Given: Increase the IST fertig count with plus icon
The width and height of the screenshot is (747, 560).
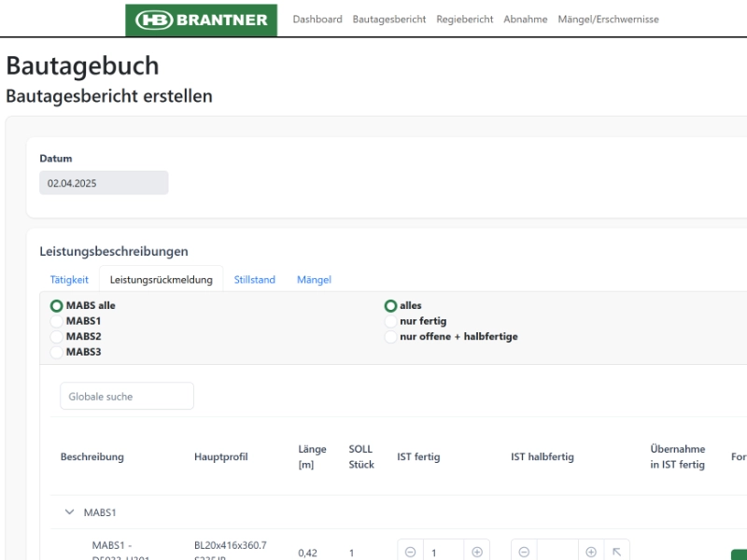Looking at the screenshot, I should 475,551.
